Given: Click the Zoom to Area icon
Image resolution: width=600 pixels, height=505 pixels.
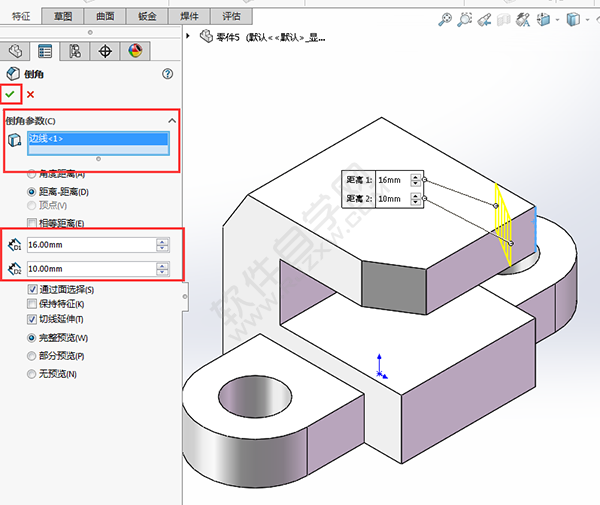Looking at the screenshot, I should coord(465,19).
